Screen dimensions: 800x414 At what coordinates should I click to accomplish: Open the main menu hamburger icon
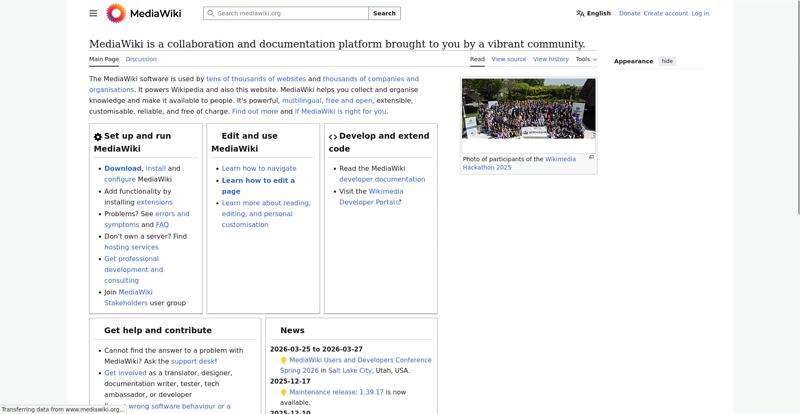(x=93, y=13)
